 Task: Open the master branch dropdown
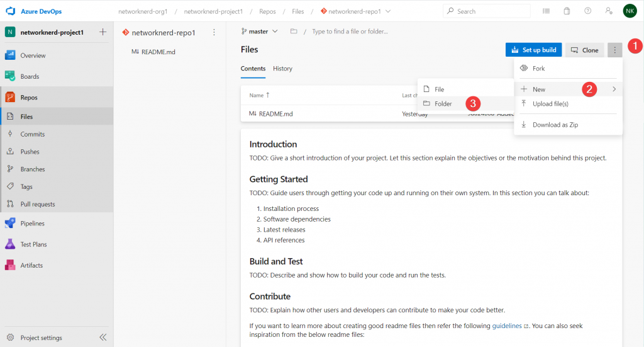(x=260, y=31)
